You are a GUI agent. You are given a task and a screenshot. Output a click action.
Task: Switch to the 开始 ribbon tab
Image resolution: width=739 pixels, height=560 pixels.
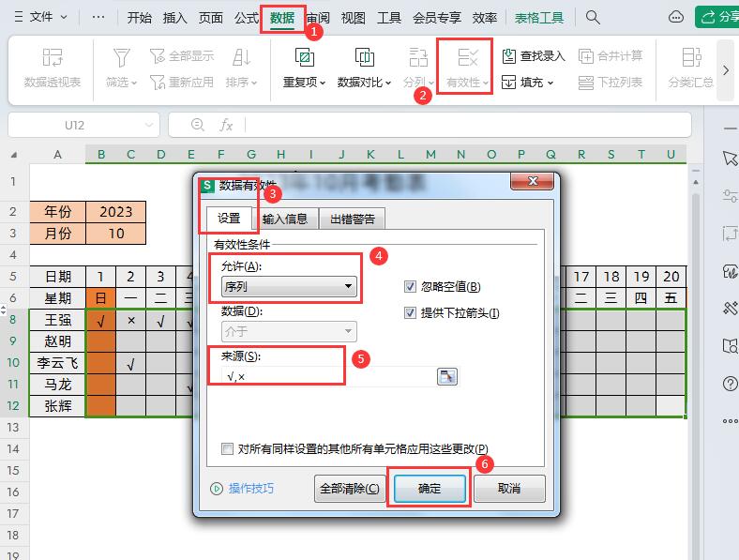click(139, 18)
